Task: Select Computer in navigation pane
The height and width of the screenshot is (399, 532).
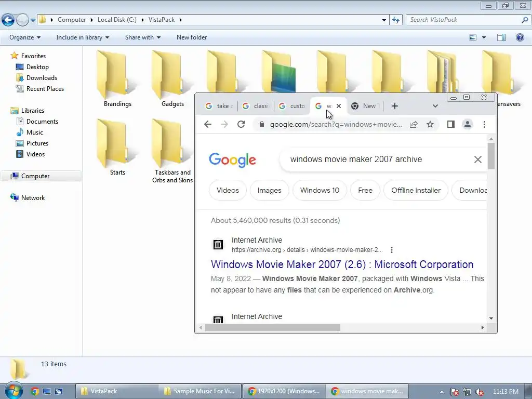Action: [35, 176]
